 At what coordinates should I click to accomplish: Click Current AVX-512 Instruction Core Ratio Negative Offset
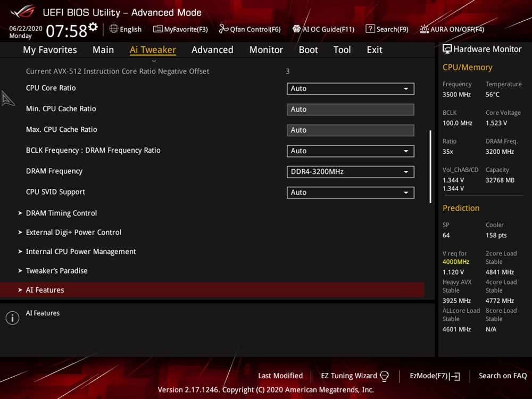[118, 71]
